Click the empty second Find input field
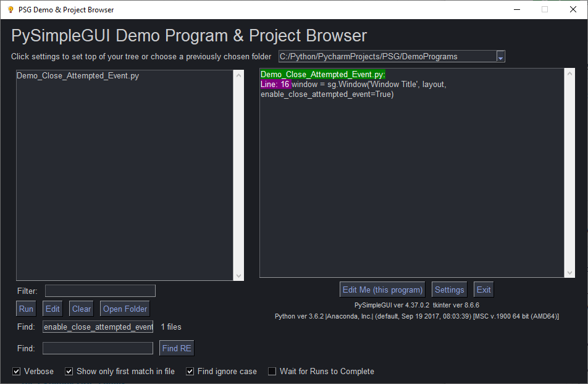Screen dimensions: 588x384 click(97, 348)
